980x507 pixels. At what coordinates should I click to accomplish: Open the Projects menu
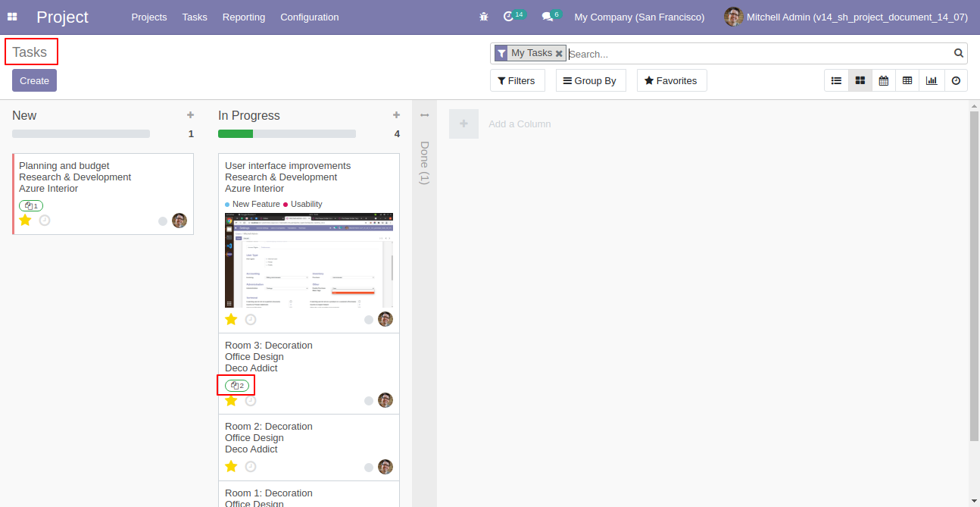pyautogui.click(x=149, y=17)
